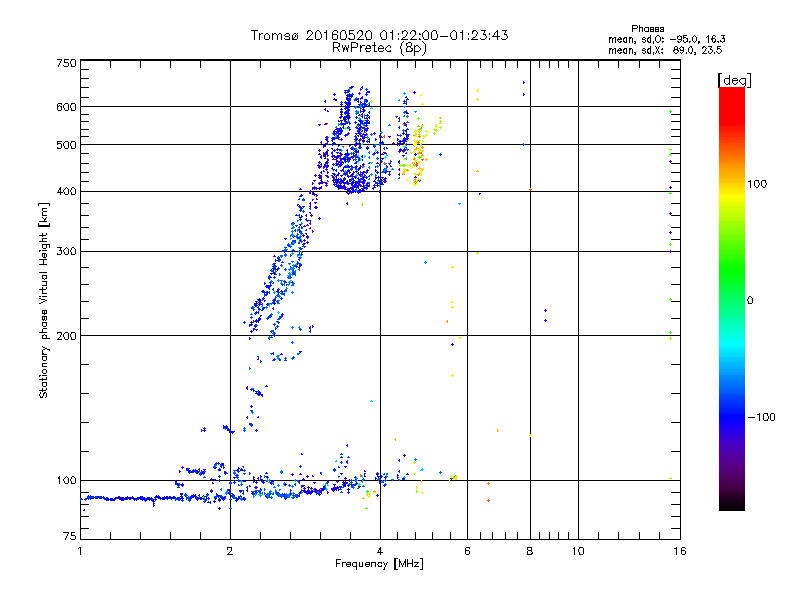Click the '10' frequency tick label
The image size is (800, 600).
[578, 551]
